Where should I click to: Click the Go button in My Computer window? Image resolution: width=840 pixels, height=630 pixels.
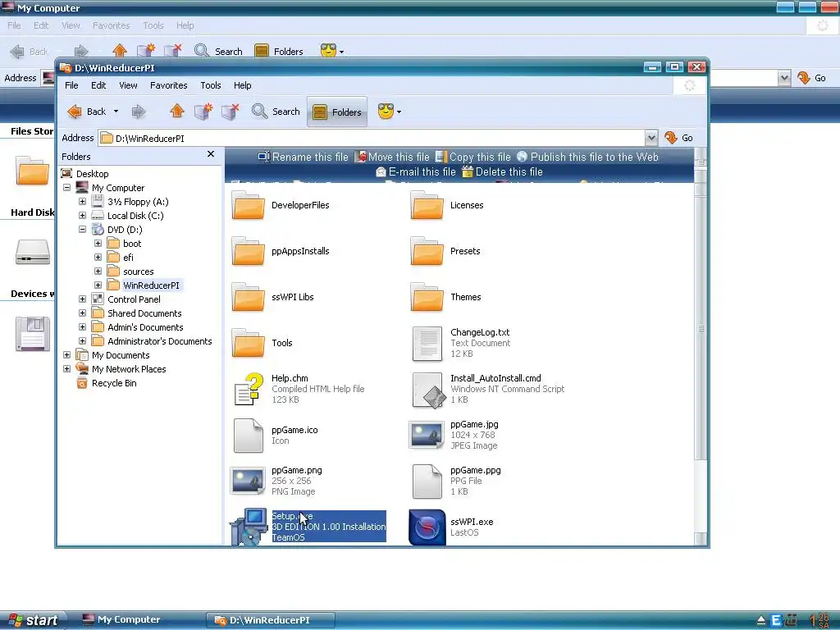click(811, 78)
